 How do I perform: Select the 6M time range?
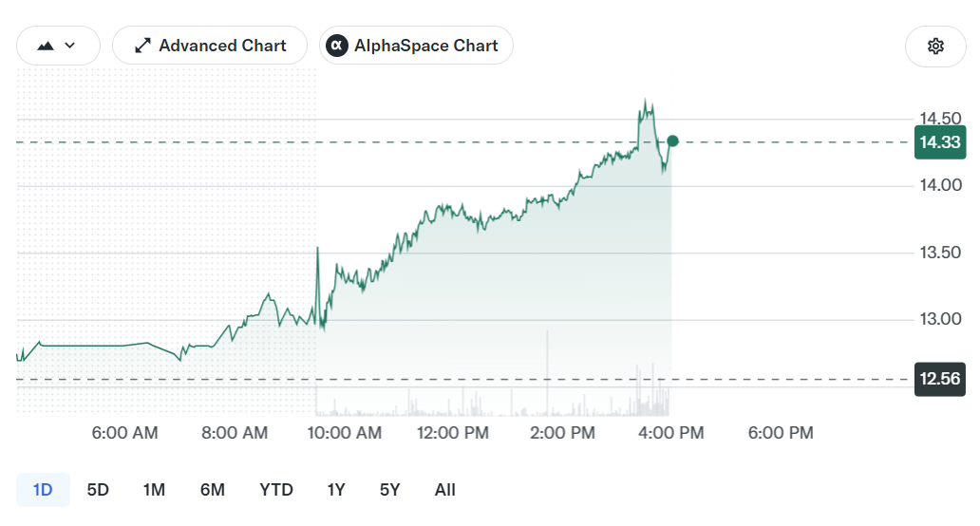pyautogui.click(x=213, y=490)
